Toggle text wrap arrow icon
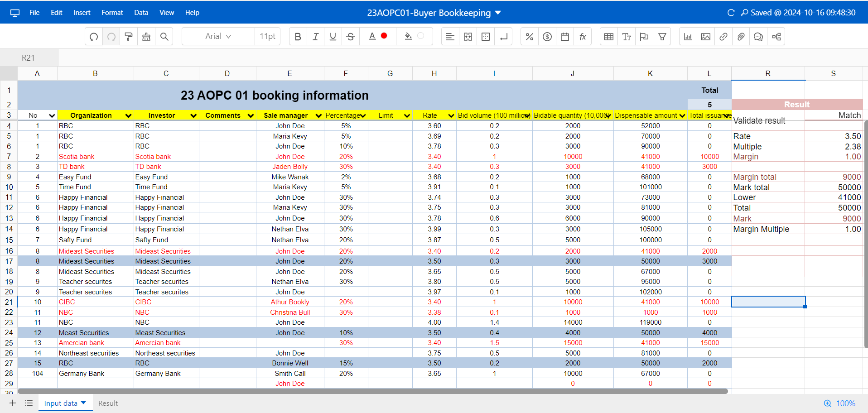This screenshot has height=413, width=868. [x=503, y=37]
